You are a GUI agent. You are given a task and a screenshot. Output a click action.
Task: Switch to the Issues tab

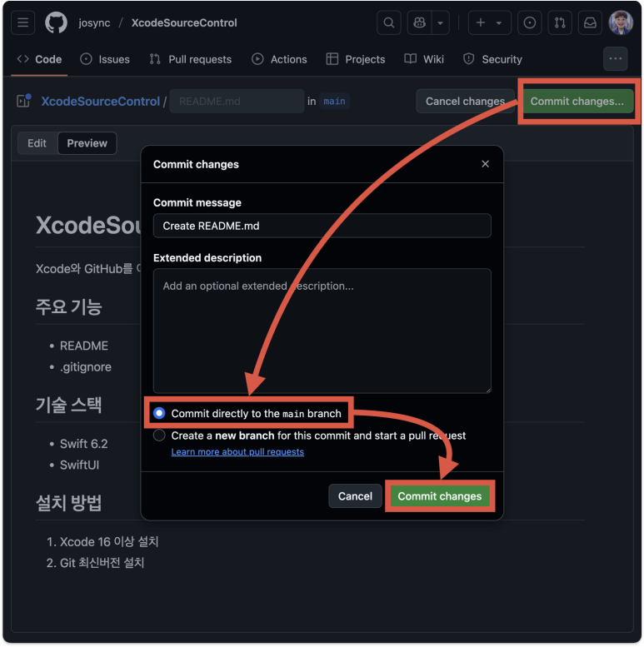click(x=105, y=59)
